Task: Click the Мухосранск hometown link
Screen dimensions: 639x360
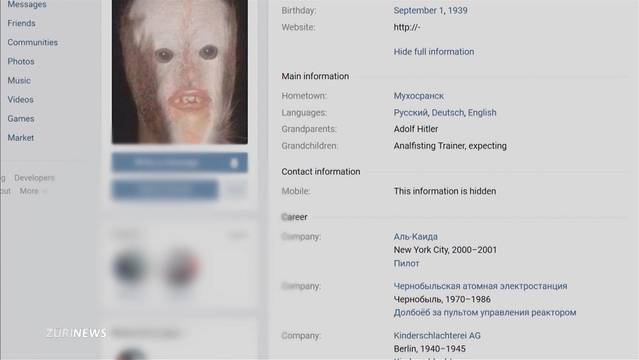Action: (x=419, y=96)
